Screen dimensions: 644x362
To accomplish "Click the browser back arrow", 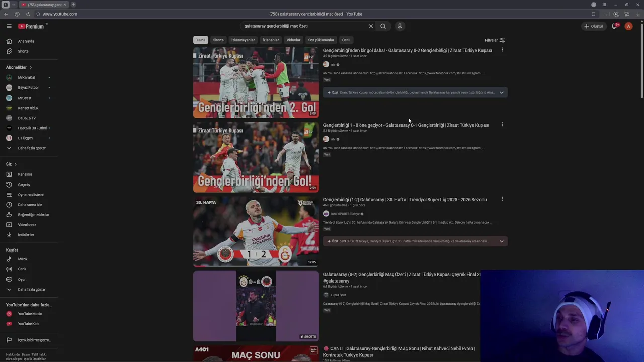I will point(6,14).
